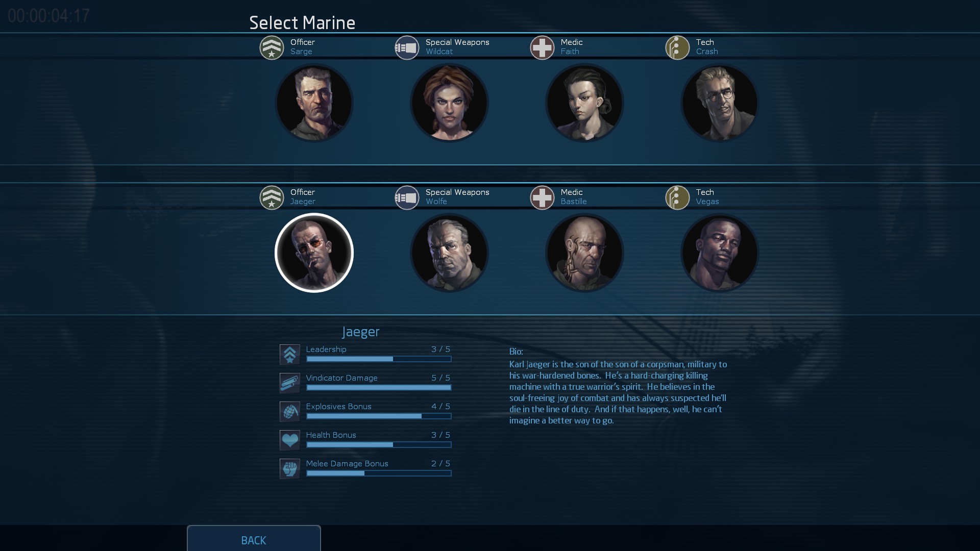Select Crash's tech portrait

pyautogui.click(x=720, y=103)
